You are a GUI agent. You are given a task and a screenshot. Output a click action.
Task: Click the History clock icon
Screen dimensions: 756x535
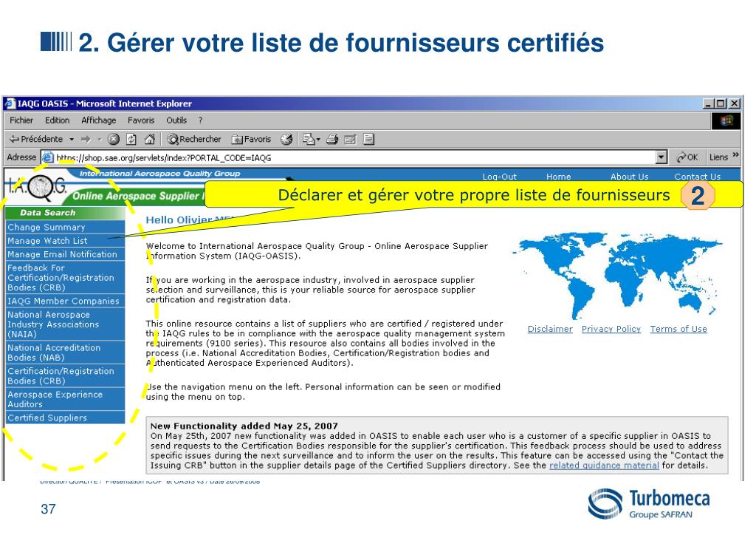pos(286,140)
